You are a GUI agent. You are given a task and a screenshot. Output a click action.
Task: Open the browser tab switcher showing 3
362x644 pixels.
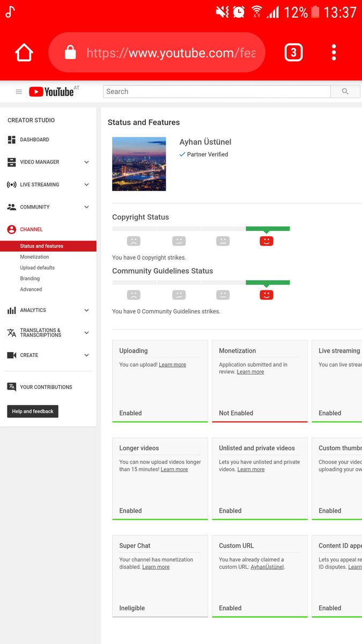[293, 53]
